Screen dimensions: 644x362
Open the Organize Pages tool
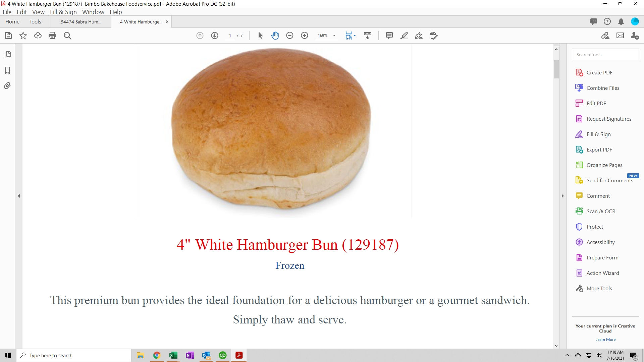(604, 165)
